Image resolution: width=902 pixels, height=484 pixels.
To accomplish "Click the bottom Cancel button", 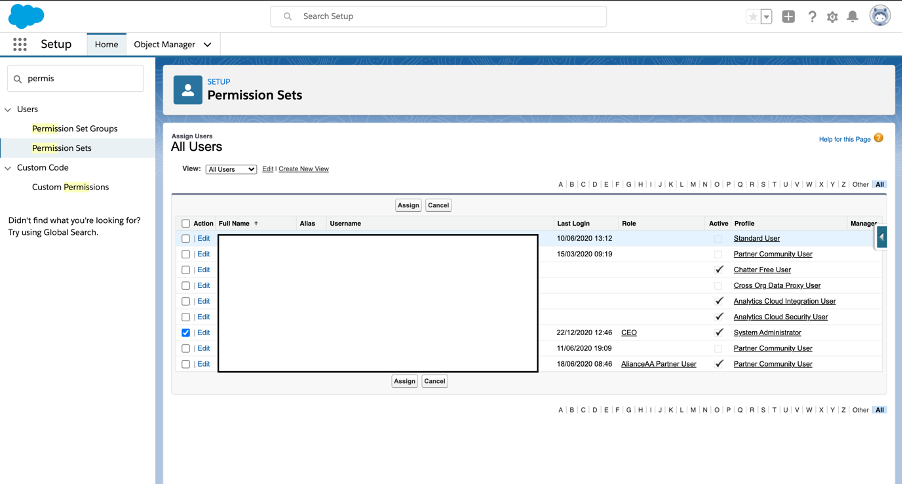I will click(434, 382).
